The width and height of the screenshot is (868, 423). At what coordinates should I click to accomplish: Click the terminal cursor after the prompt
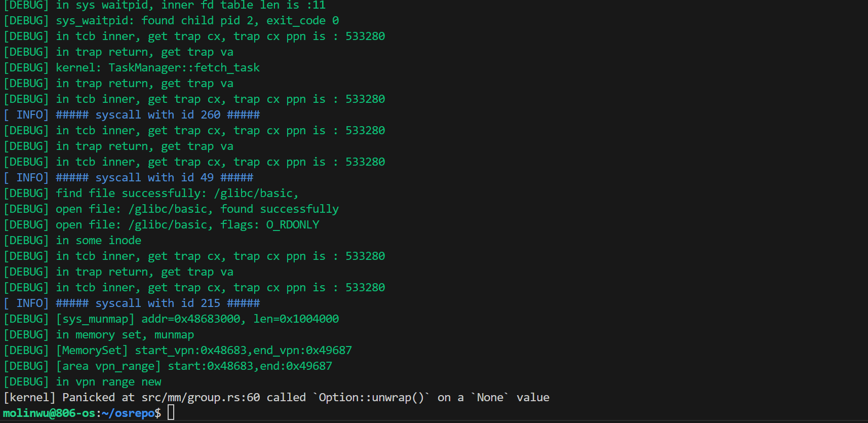pyautogui.click(x=171, y=413)
